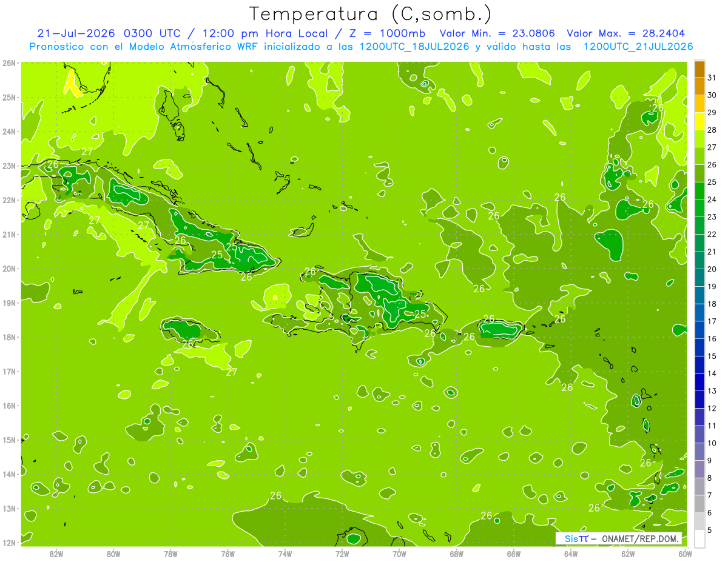
Task: Pick the legend swatch between 22 and 23
Action: click(699, 226)
